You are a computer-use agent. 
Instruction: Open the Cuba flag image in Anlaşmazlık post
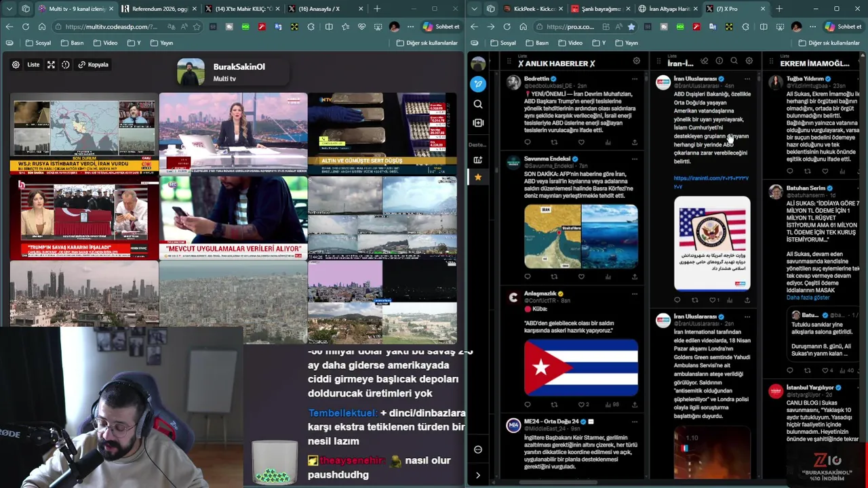(x=581, y=367)
